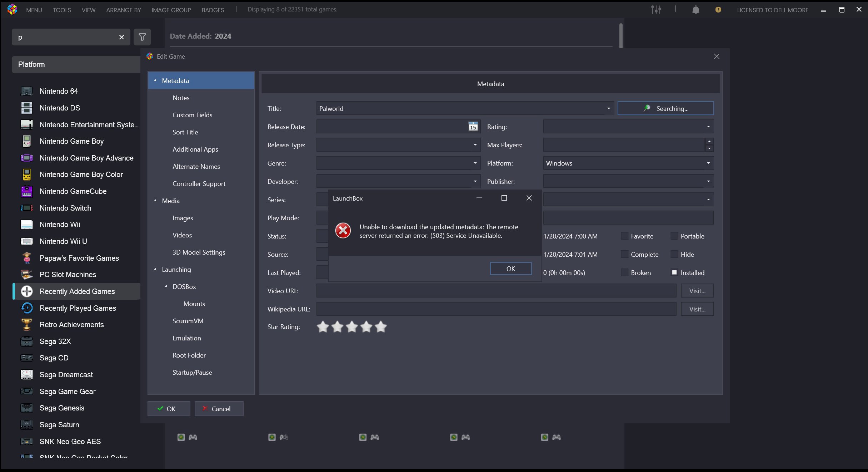Select the Nintendo DS platform icon
868x472 pixels.
pyautogui.click(x=27, y=108)
